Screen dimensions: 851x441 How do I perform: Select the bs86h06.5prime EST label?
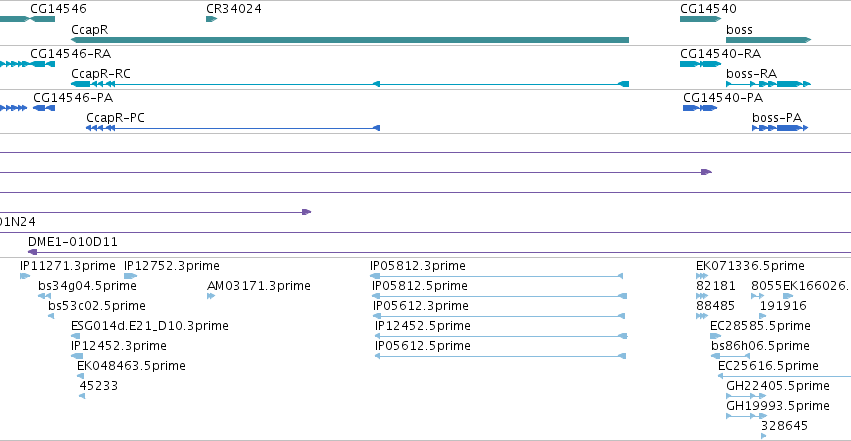[x=760, y=346]
